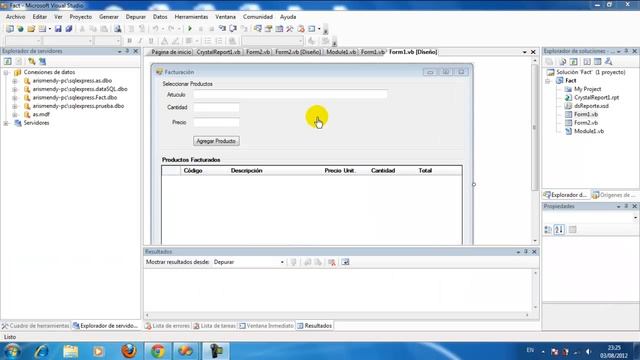This screenshot has width=640, height=360.
Task: Toggle auto-hide pin on Propiedades panel
Action: (x=627, y=206)
